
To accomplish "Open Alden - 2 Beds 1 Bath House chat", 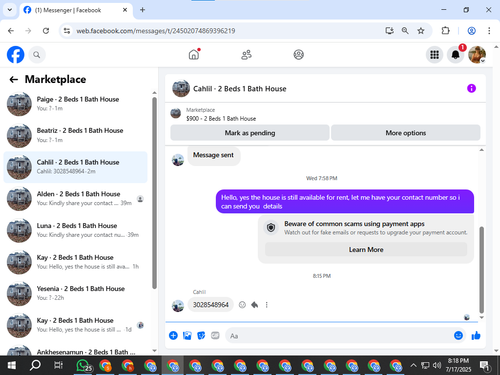I will (75, 199).
